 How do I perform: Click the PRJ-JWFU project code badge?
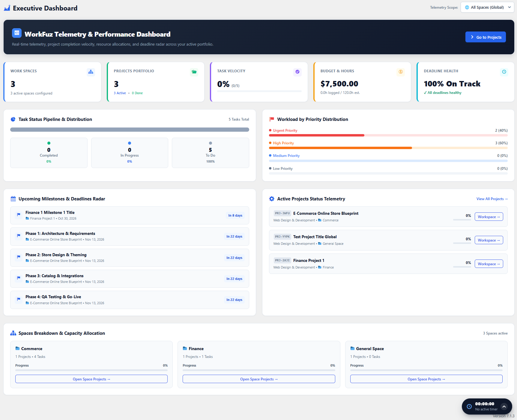tap(282, 213)
